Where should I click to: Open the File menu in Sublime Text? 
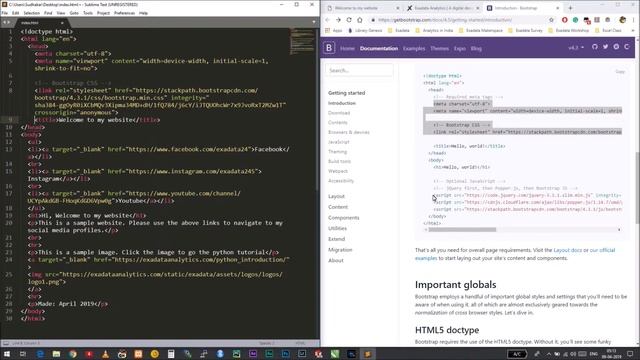tap(4, 13)
